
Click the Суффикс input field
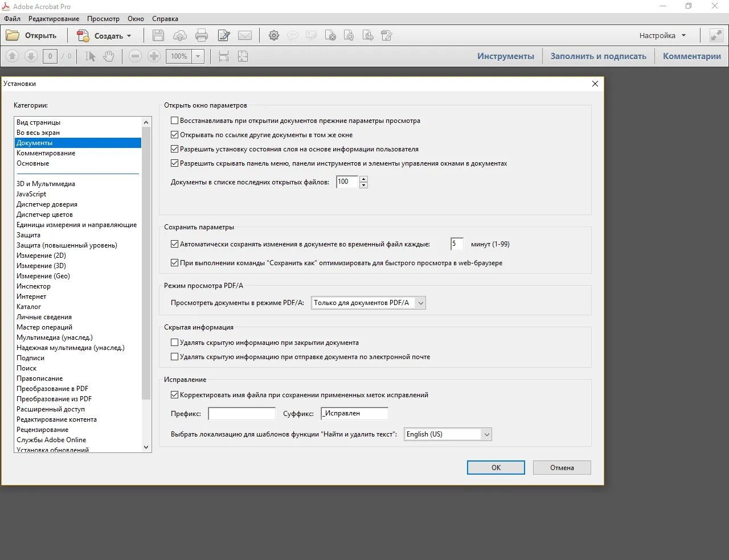click(354, 414)
